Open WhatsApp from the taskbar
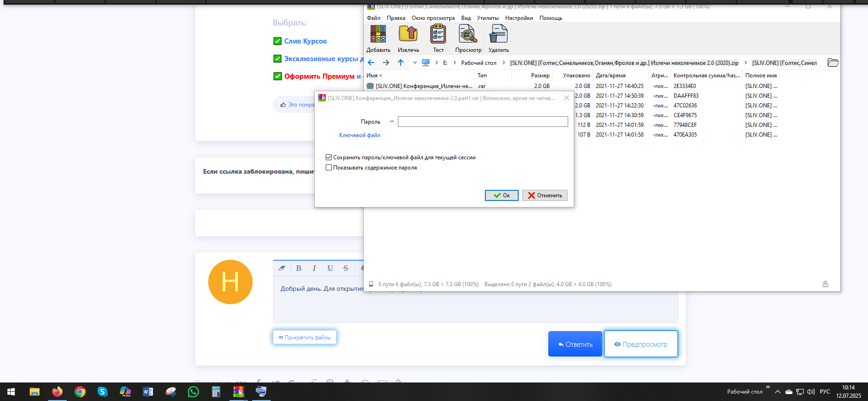 pos(193,392)
